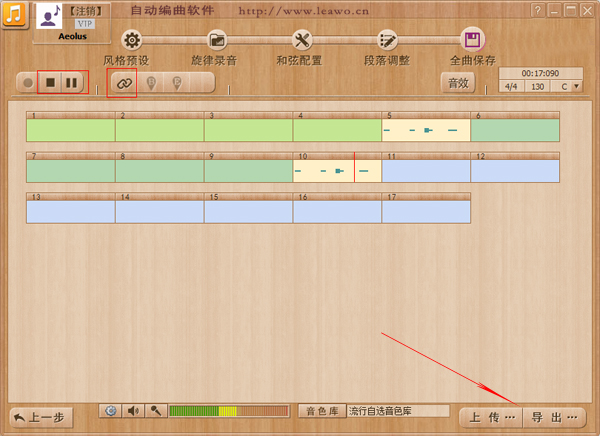This screenshot has width=600, height=436.
Task: Click the 00:17:090 time display
Action: click(540, 73)
